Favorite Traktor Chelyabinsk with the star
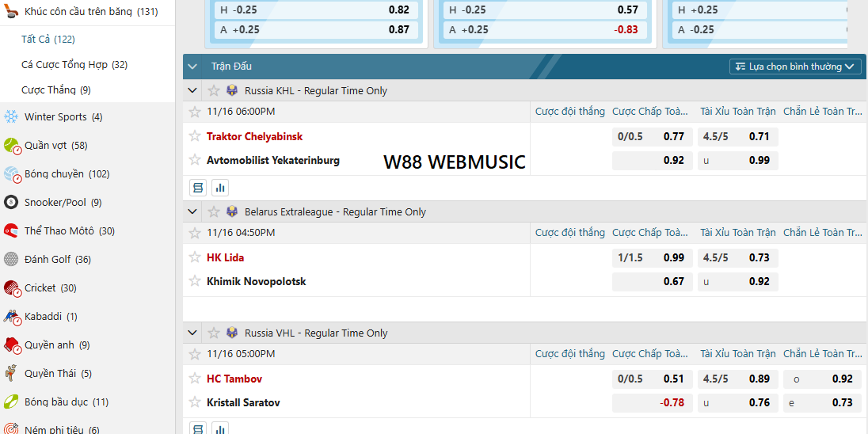868x434 pixels. click(x=195, y=136)
